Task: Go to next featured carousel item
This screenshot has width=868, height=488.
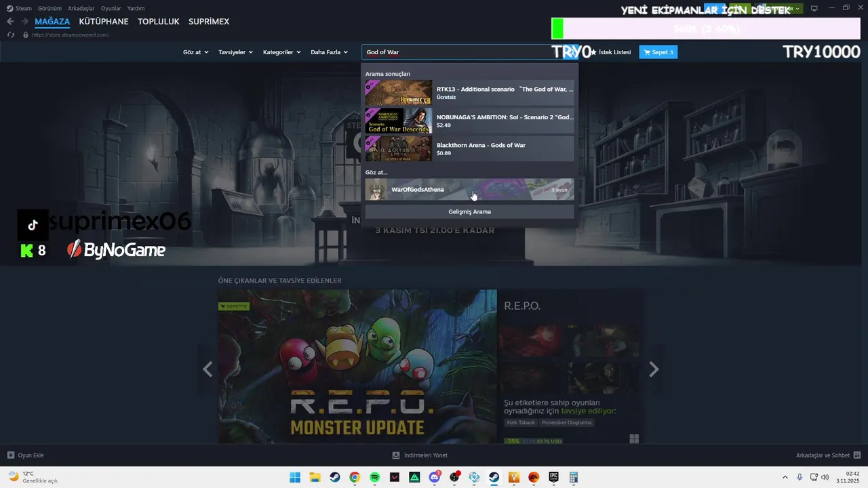Action: point(654,369)
